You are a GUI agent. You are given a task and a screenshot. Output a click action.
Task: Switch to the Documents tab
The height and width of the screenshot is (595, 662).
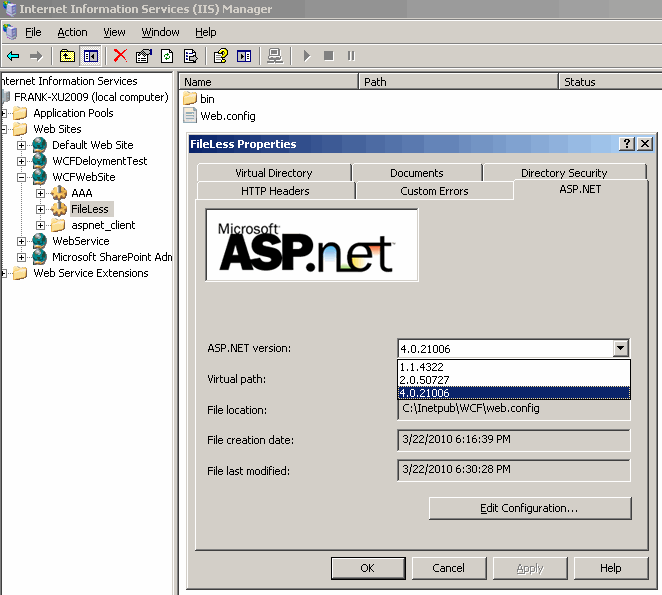417,173
